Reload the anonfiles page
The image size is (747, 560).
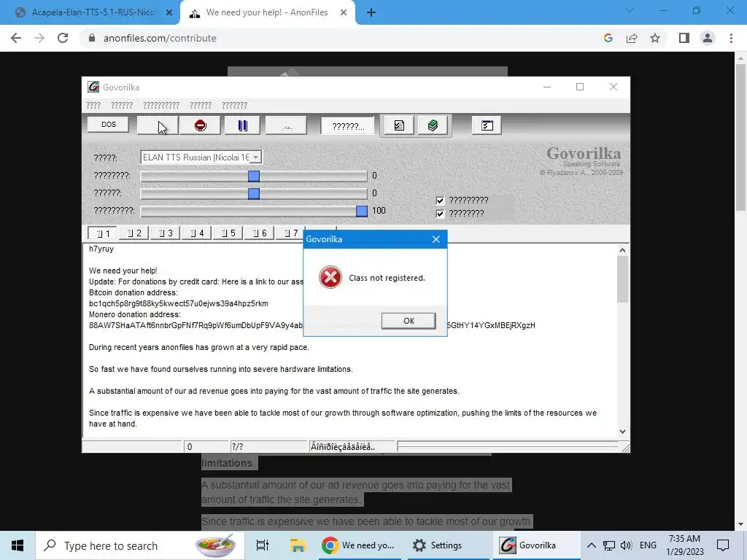[x=63, y=38]
